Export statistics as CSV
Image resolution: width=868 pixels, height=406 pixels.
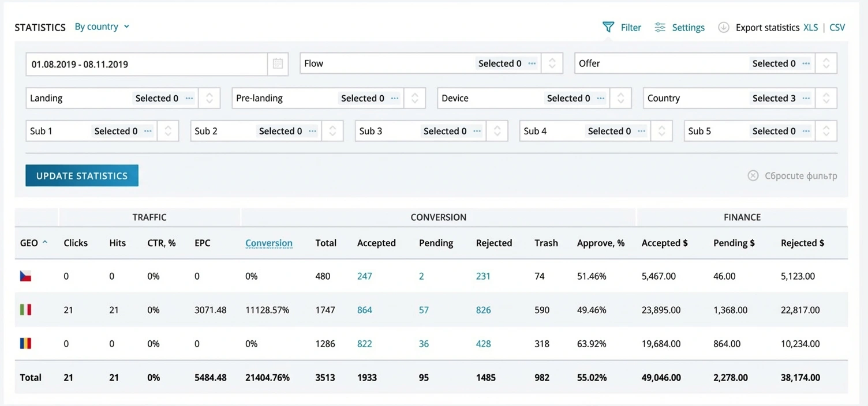pyautogui.click(x=837, y=27)
